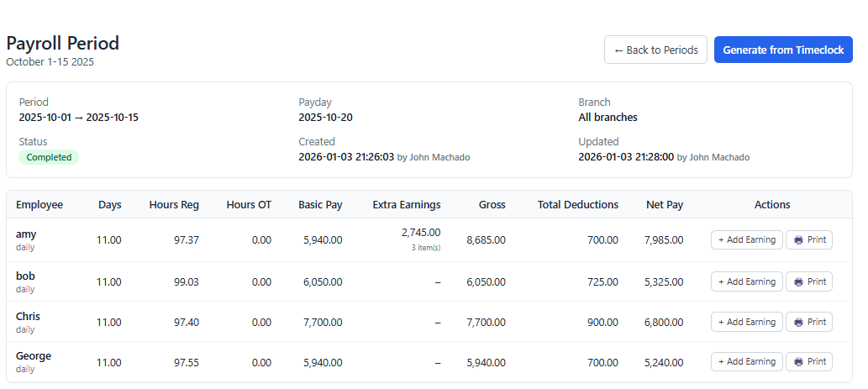Click the Extra Earnings column header
This screenshot has width=868, height=389.
point(407,205)
